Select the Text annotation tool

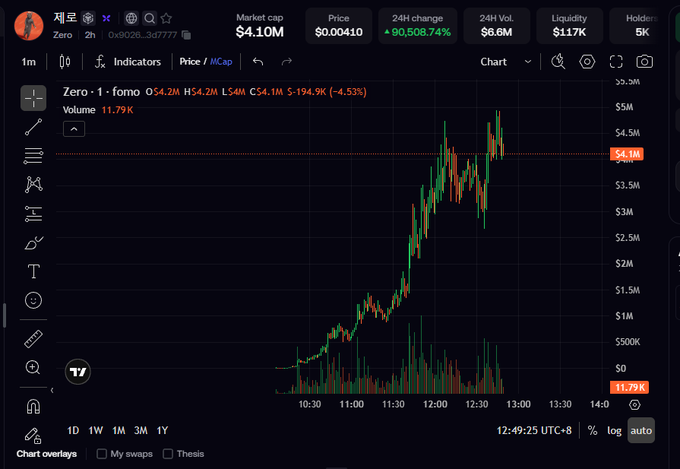[x=33, y=272]
